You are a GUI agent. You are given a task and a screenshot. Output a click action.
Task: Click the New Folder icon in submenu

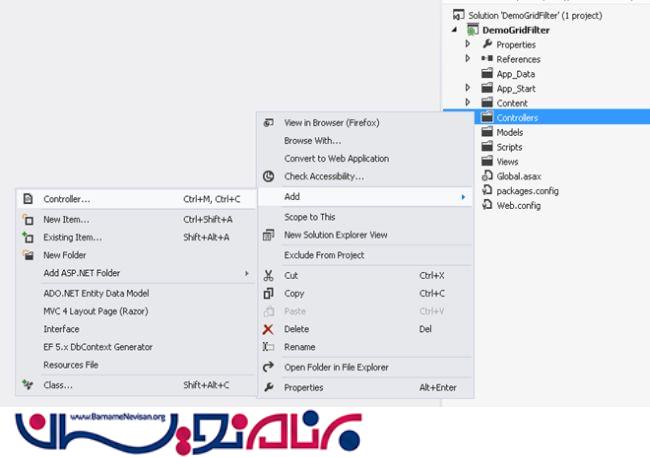tap(28, 255)
